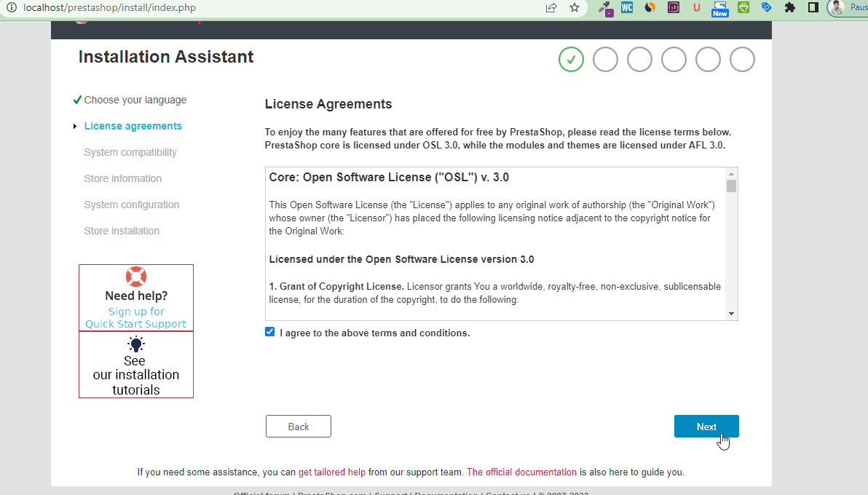This screenshot has width=868, height=495.
Task: Click the license box scroll down arrow
Action: pos(731,314)
